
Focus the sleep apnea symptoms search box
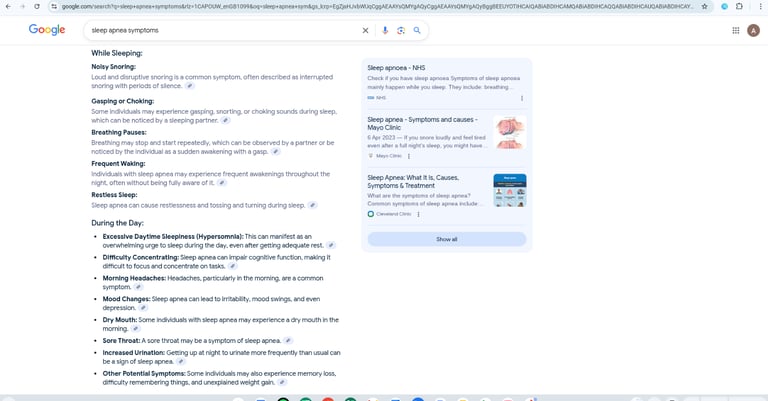coord(223,30)
